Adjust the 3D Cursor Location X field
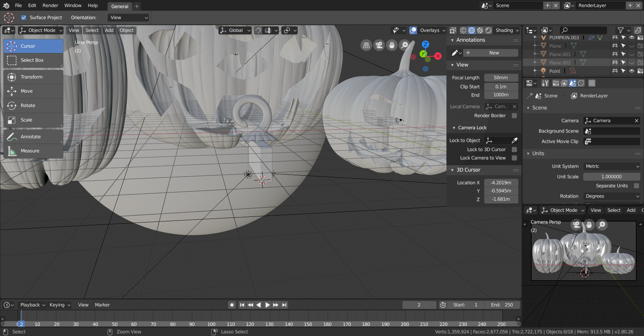644x336 pixels. (x=501, y=183)
